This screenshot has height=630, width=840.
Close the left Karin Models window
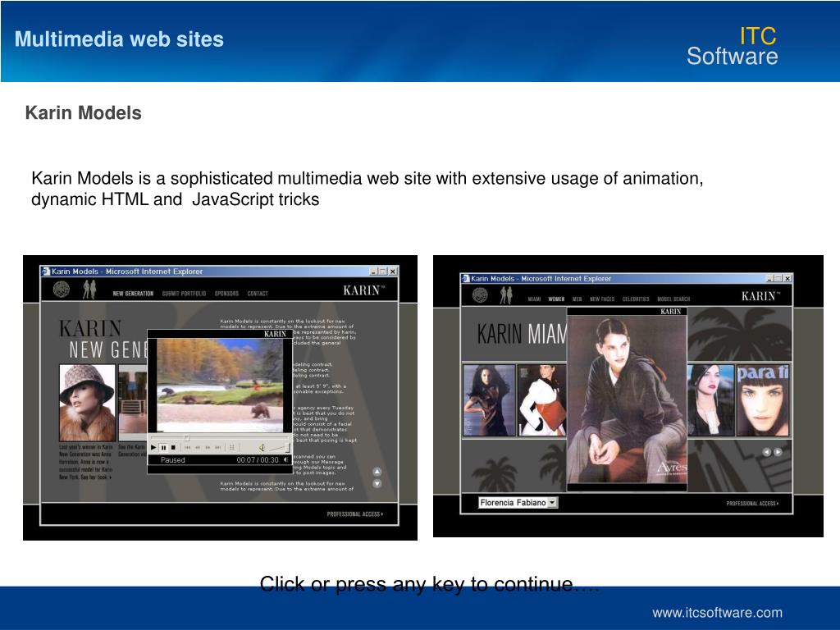tap(393, 272)
